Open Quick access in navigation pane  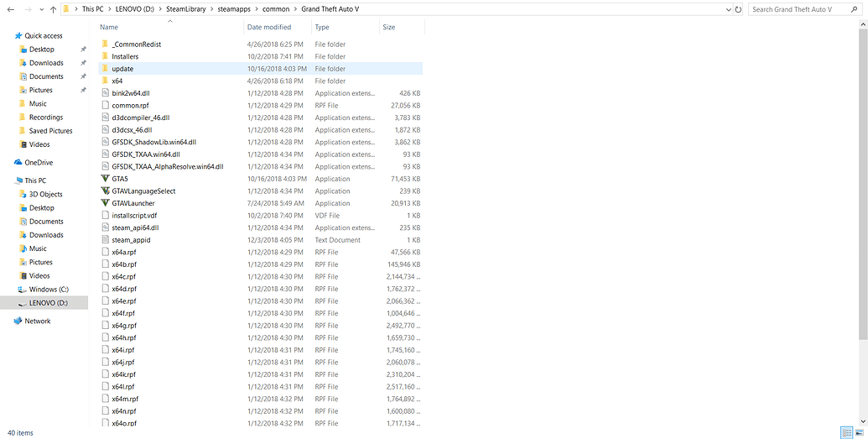[x=43, y=35]
